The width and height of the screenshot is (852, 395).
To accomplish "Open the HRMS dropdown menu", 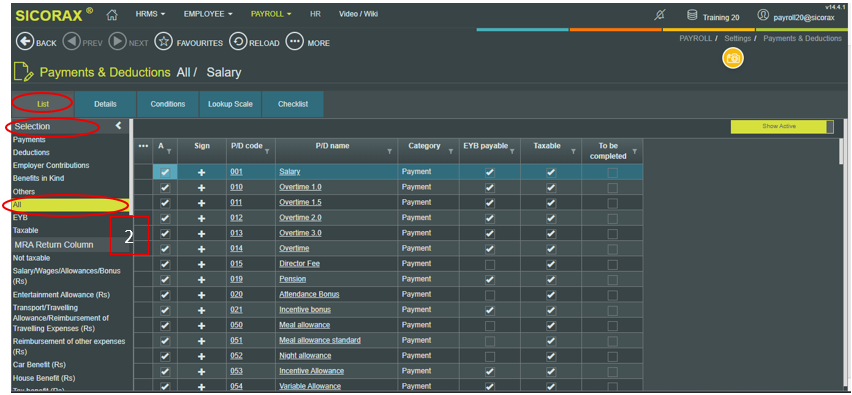I will click(x=151, y=14).
